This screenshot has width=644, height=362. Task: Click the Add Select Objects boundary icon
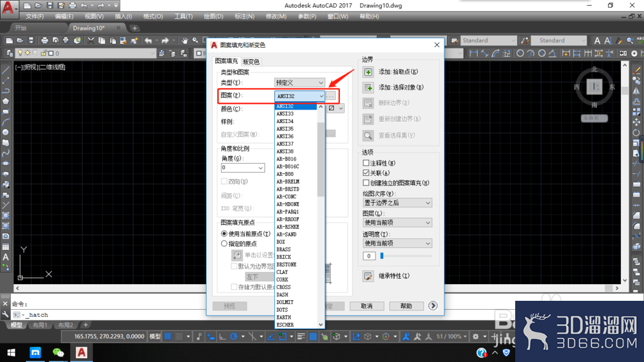coord(368,88)
